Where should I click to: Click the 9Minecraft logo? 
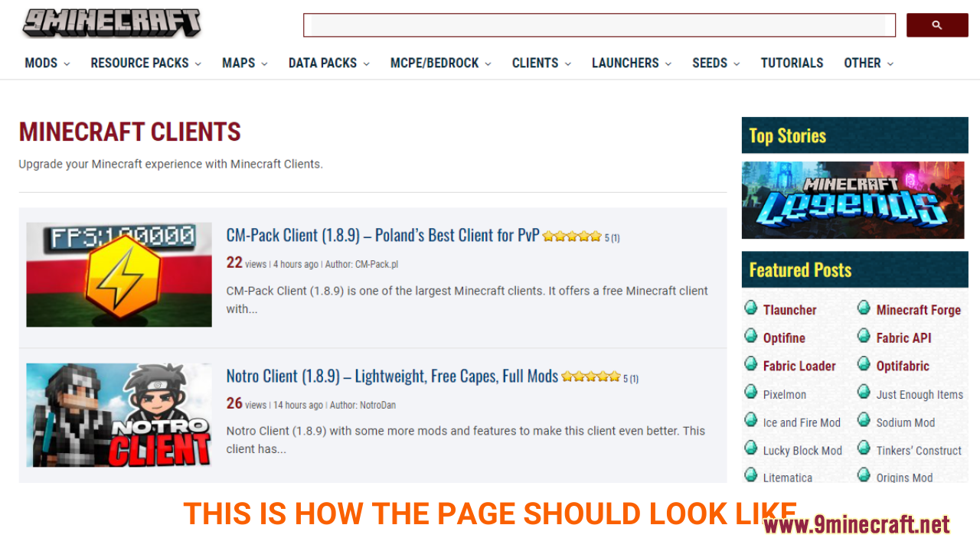tap(112, 22)
